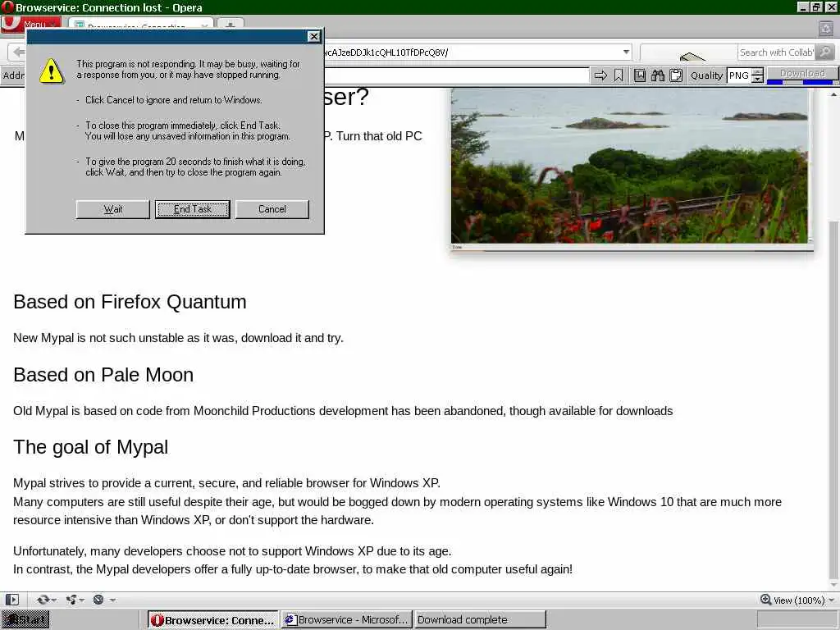Click the zoom magnifier icon in status bar
The height and width of the screenshot is (630, 840).
[765, 600]
